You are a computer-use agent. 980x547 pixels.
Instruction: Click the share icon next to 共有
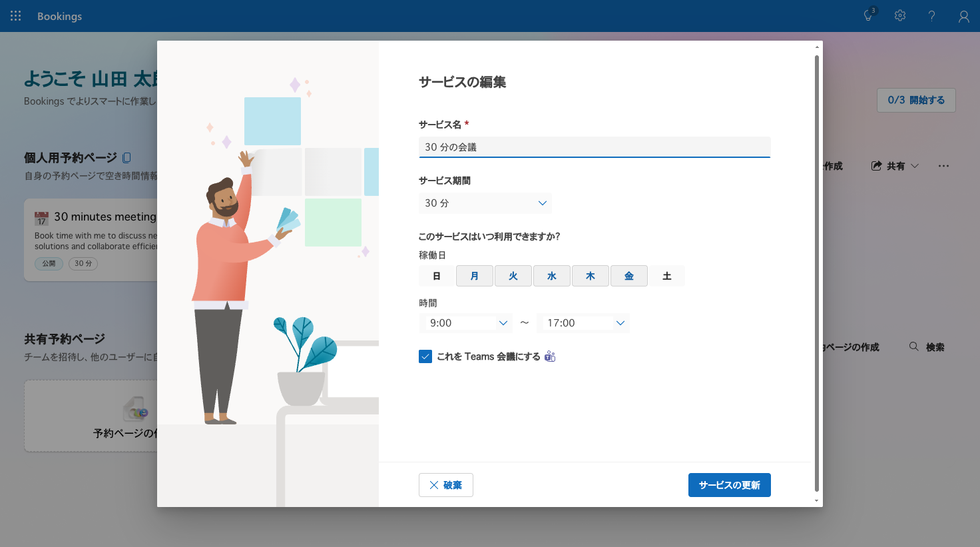pyautogui.click(x=876, y=166)
